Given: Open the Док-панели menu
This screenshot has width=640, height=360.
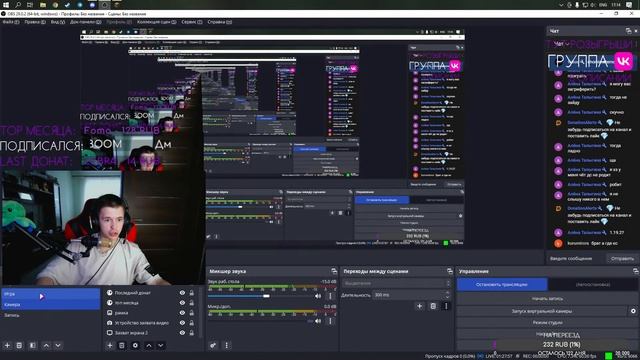Looking at the screenshot, I should [x=85, y=22].
